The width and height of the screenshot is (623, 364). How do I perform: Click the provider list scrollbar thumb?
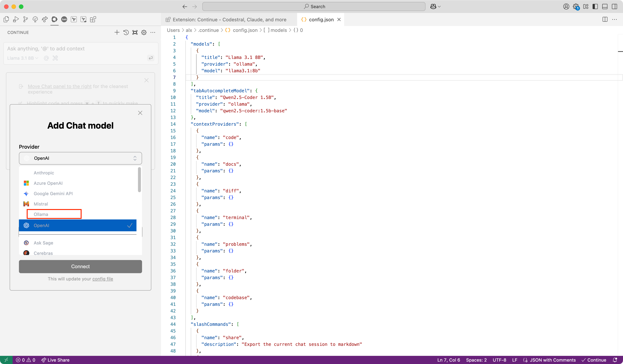tap(139, 180)
